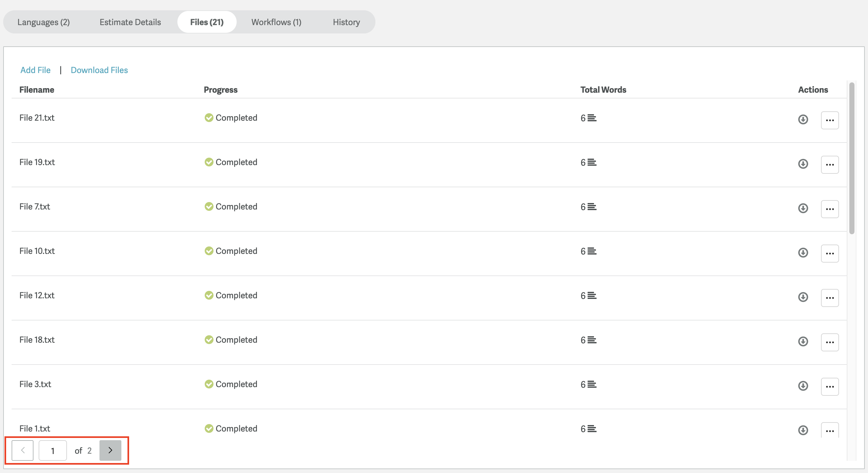The height and width of the screenshot is (473, 868).
Task: Go to the next page of files
Action: click(110, 450)
